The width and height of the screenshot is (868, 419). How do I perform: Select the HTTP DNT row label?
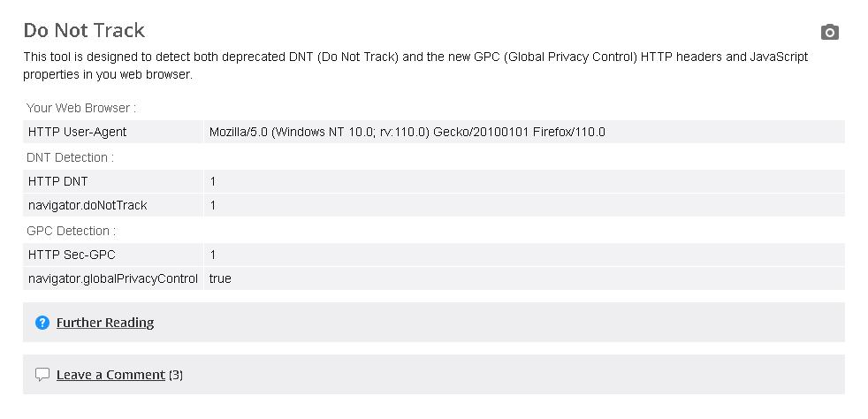point(58,181)
